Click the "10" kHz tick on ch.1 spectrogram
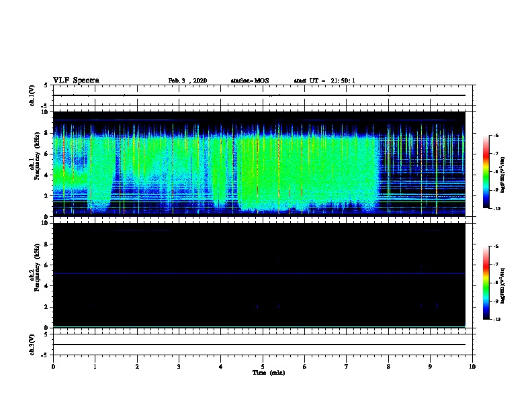The width and height of the screenshot is (532, 411). [x=46, y=112]
